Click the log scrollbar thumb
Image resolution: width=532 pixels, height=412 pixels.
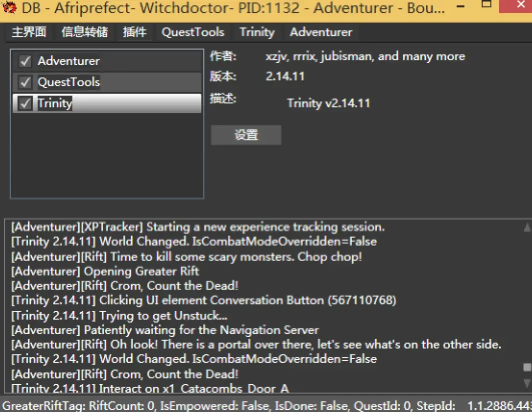coord(526,367)
